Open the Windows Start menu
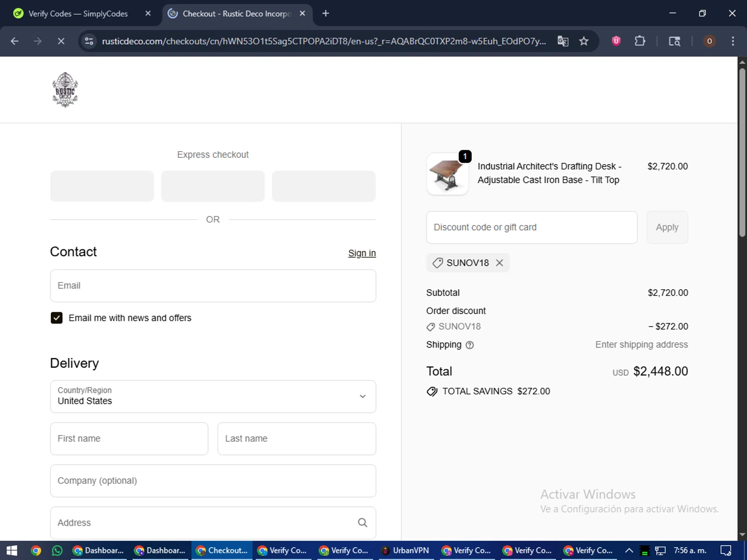Screen dimensions: 747x560 [12, 551]
